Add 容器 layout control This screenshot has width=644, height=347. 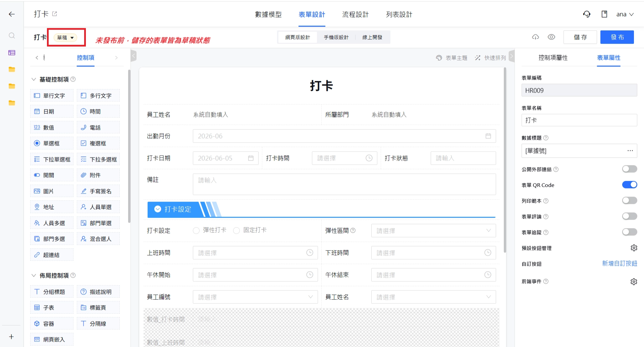coord(52,324)
